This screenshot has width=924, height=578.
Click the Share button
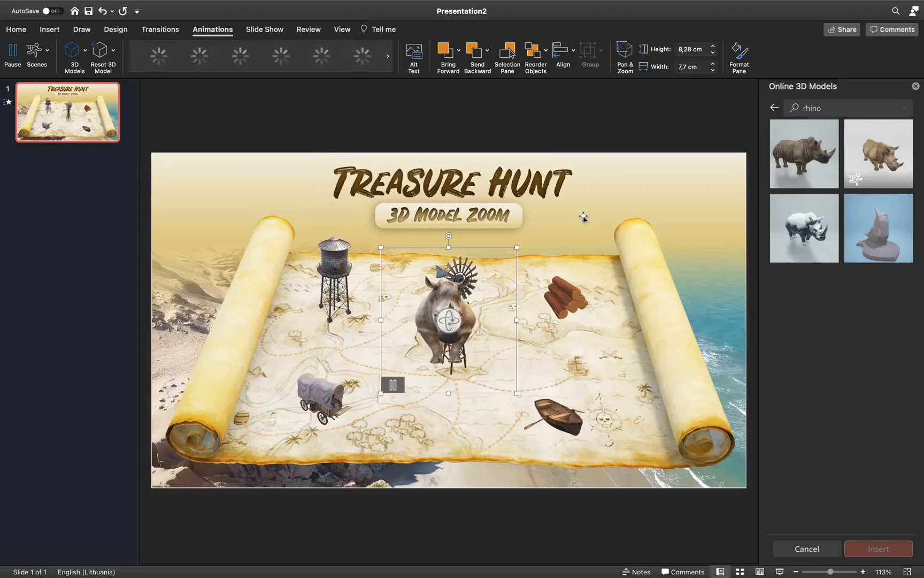[842, 29]
